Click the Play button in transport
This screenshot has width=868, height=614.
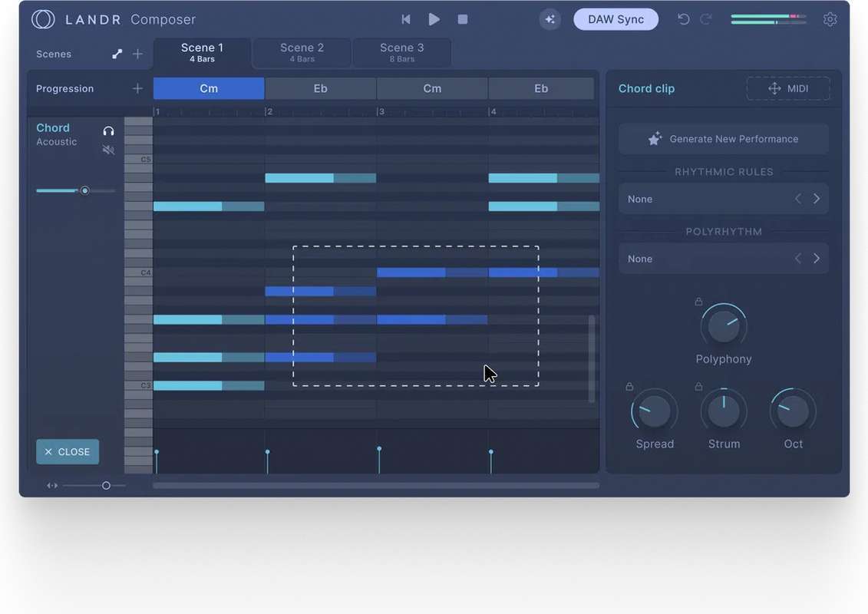(x=434, y=19)
